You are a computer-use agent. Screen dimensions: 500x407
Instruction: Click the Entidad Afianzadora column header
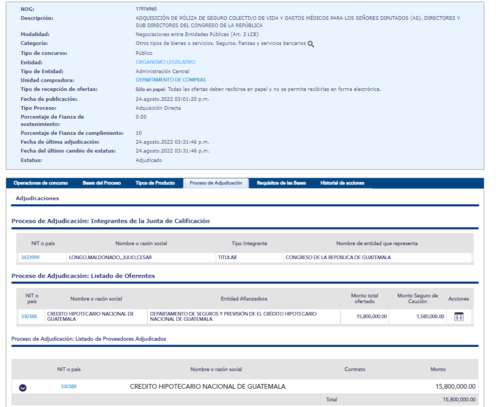244,299
